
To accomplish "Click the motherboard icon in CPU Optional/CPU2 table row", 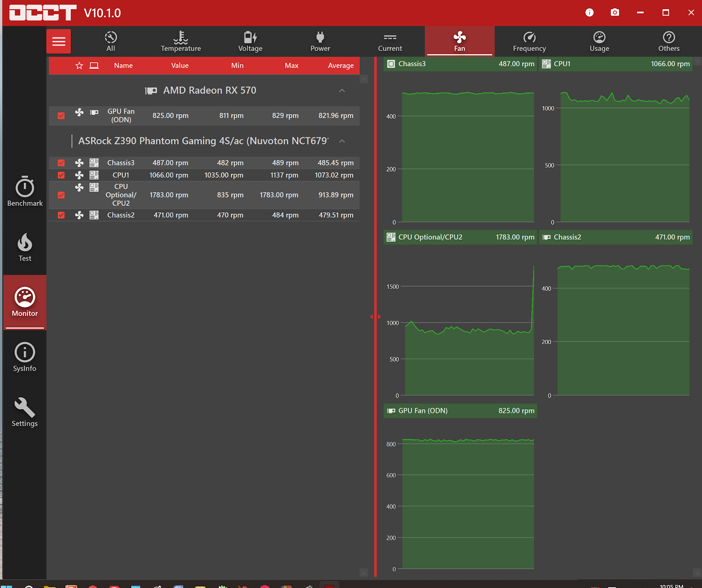I will 94,187.
